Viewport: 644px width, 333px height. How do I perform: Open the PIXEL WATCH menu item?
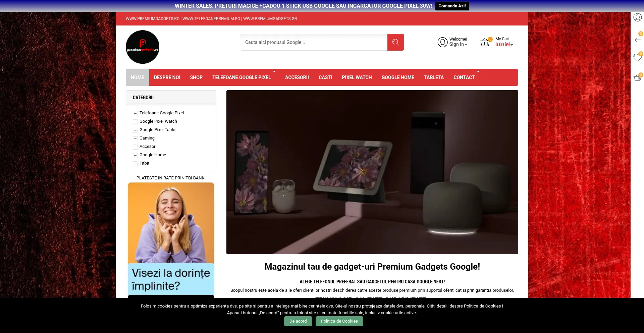(x=357, y=77)
